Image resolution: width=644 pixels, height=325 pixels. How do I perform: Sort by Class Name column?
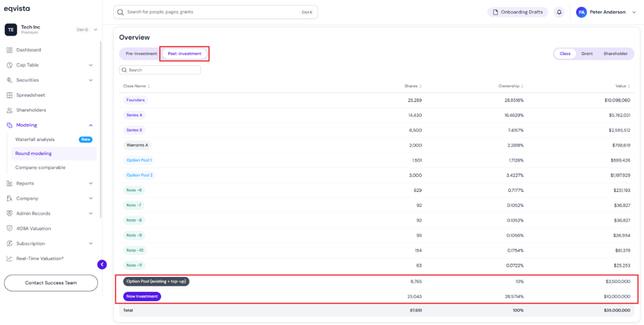tap(136, 86)
